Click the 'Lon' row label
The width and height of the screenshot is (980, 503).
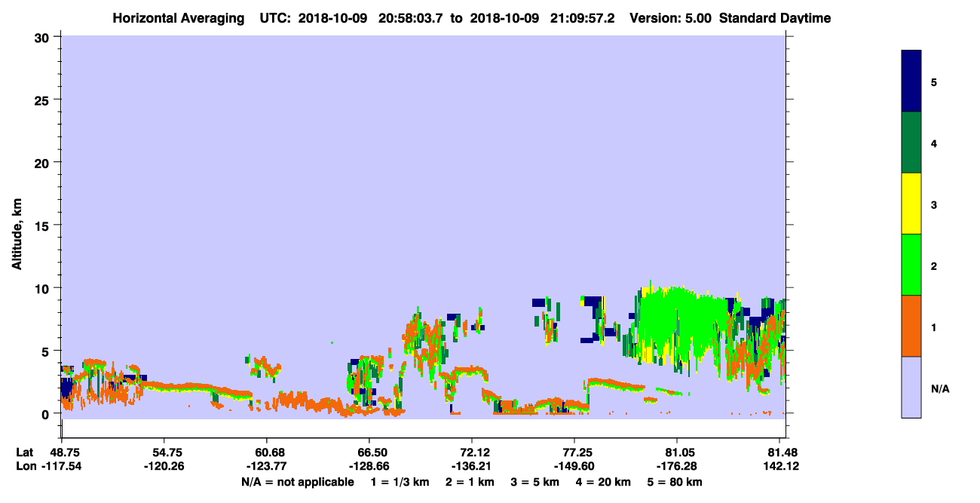tap(25, 466)
